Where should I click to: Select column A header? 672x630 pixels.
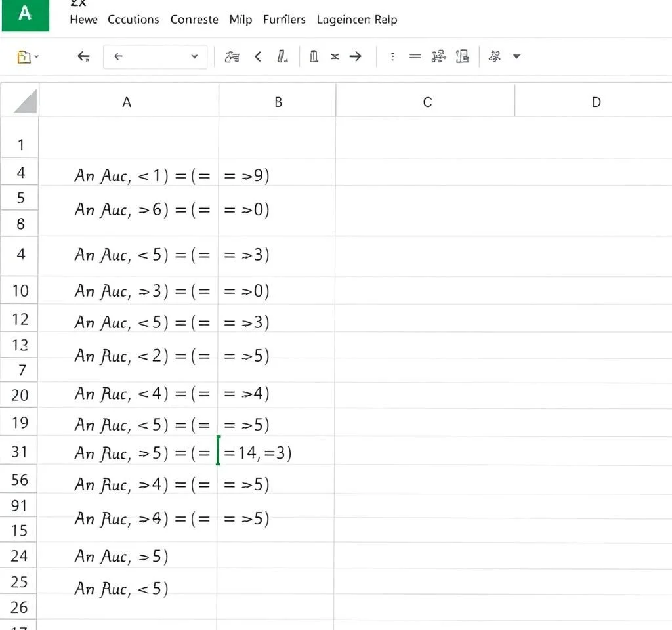[127, 102]
